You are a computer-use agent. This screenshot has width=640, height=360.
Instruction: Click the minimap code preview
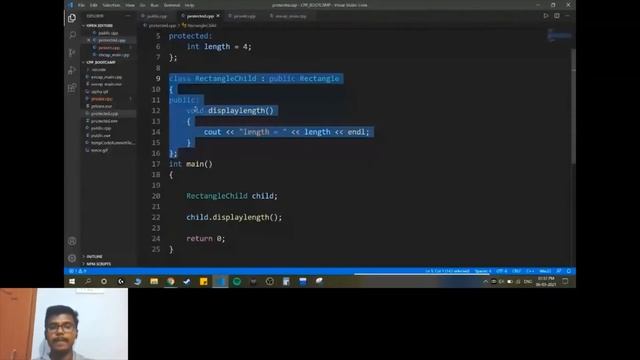(558, 36)
